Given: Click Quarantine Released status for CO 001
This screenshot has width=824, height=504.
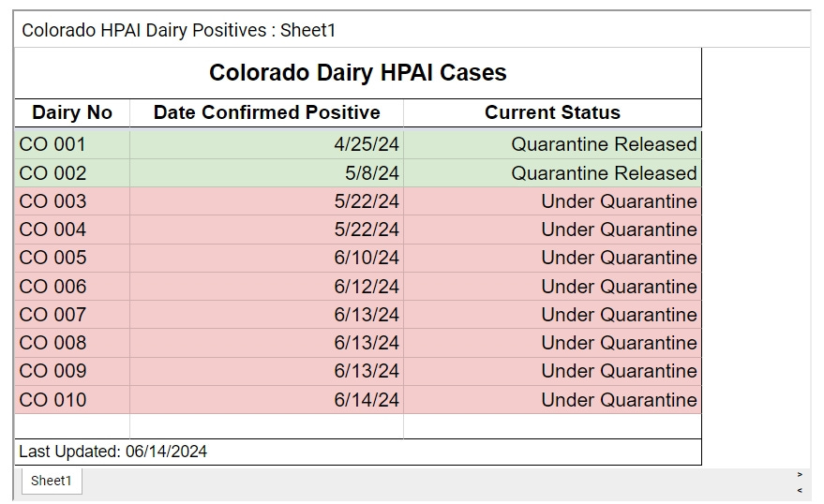Looking at the screenshot, I should pos(552,144).
